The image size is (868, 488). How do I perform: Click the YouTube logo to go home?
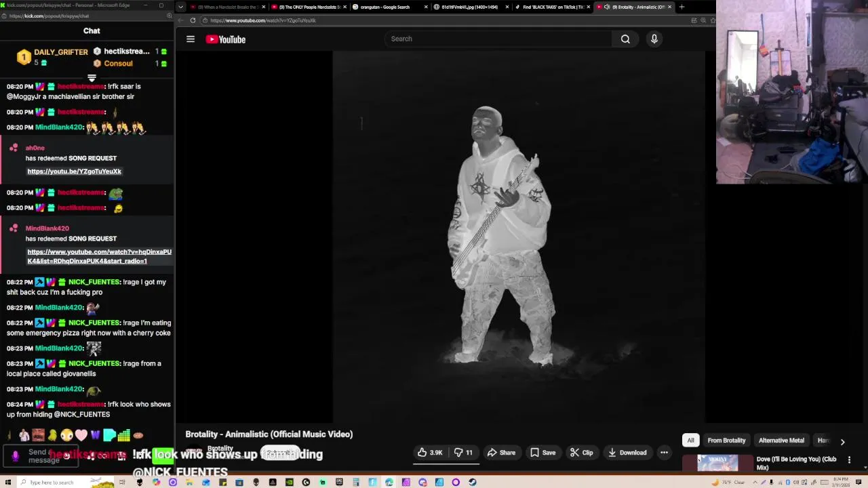pos(226,39)
